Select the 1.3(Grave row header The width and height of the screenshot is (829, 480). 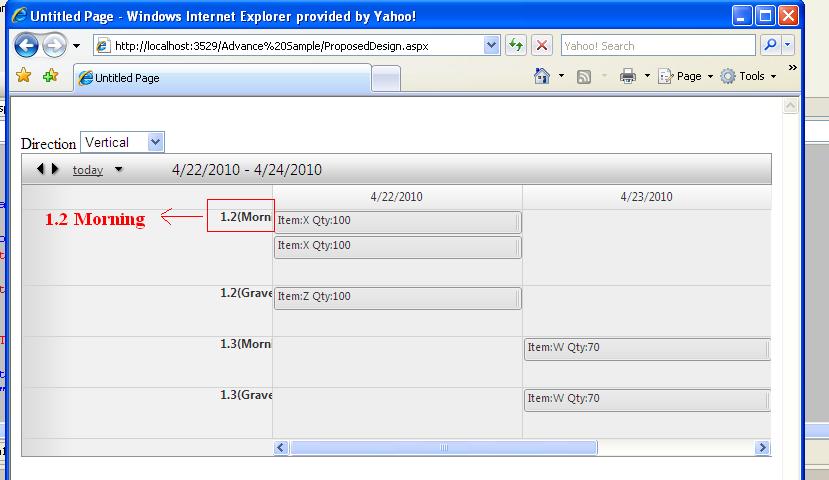pyautogui.click(x=246, y=395)
